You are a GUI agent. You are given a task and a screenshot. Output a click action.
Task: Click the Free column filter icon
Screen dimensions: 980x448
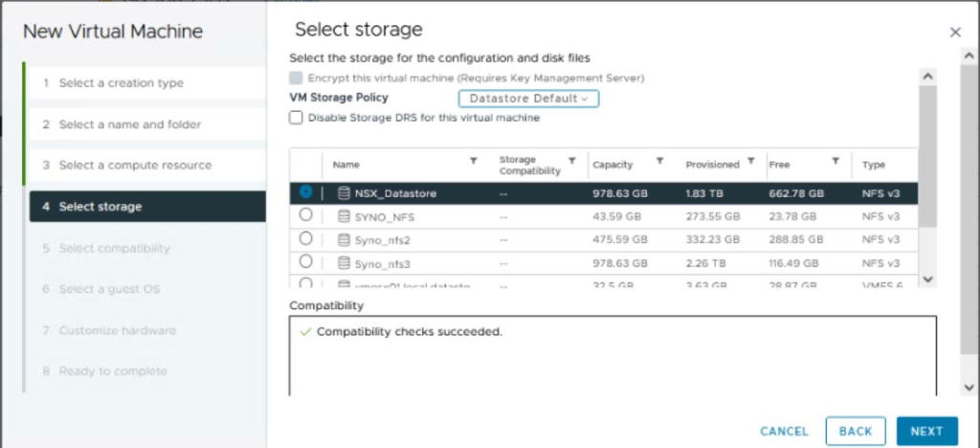(x=835, y=161)
